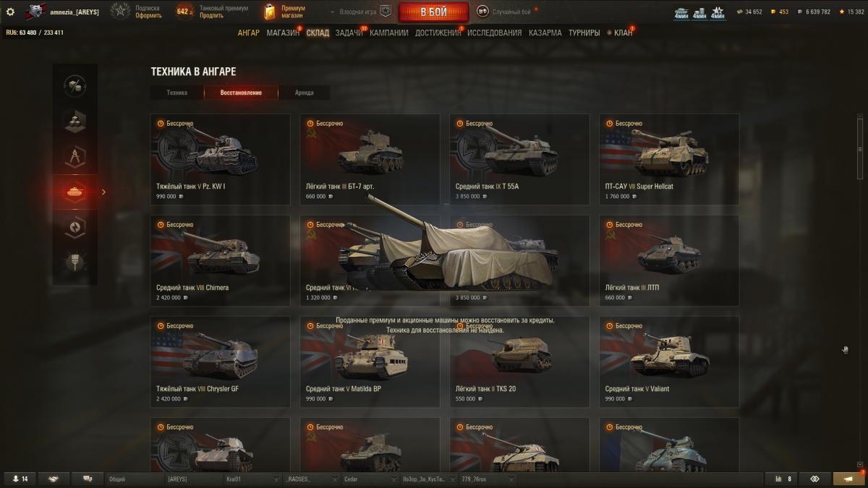Open the clan emblem profile icon
868x488 pixels.
click(35, 12)
